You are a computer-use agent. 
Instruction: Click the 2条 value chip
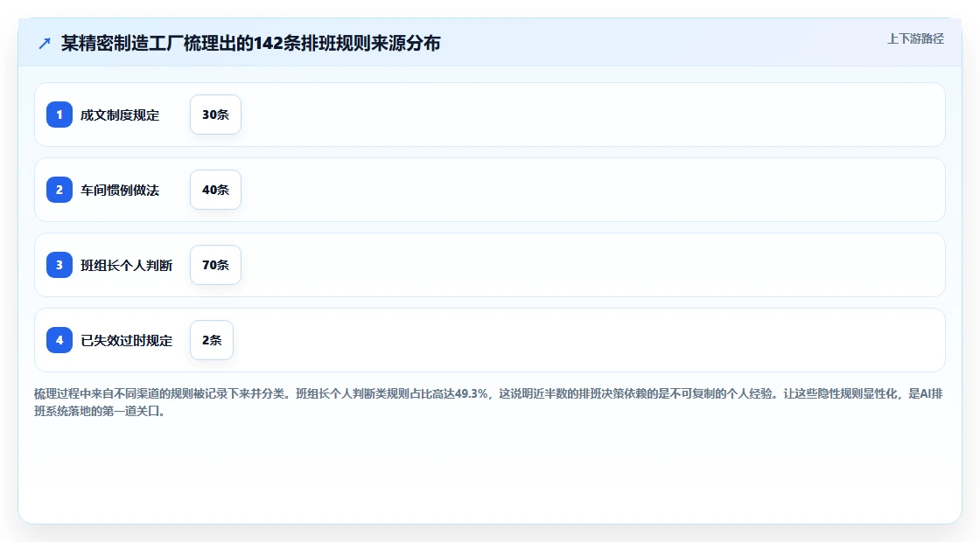click(212, 340)
